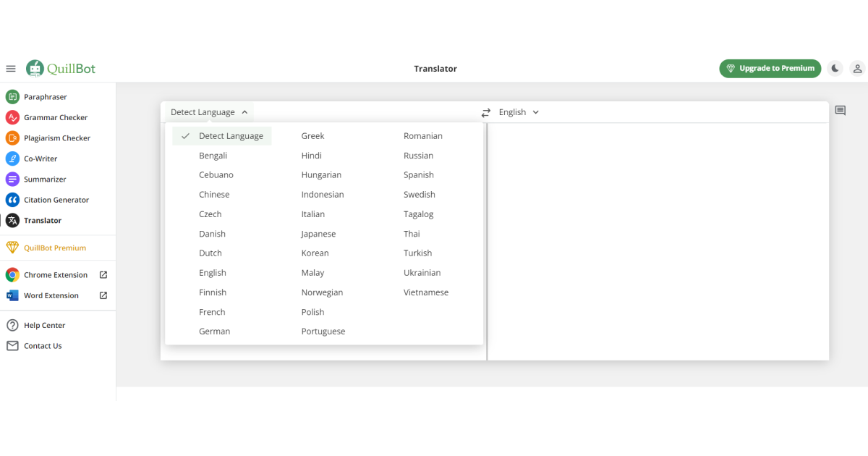Select Ukrainian from the list
868x456 pixels.
pyautogui.click(x=422, y=273)
